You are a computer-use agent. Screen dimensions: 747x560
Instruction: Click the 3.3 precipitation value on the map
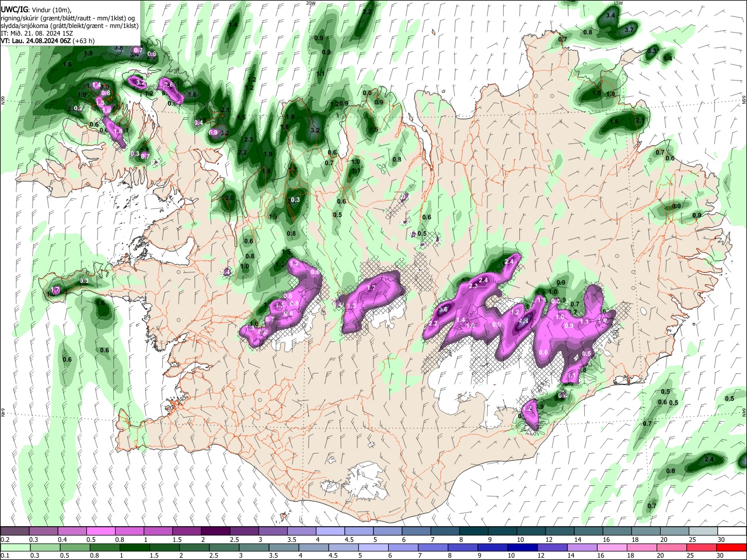652,51
